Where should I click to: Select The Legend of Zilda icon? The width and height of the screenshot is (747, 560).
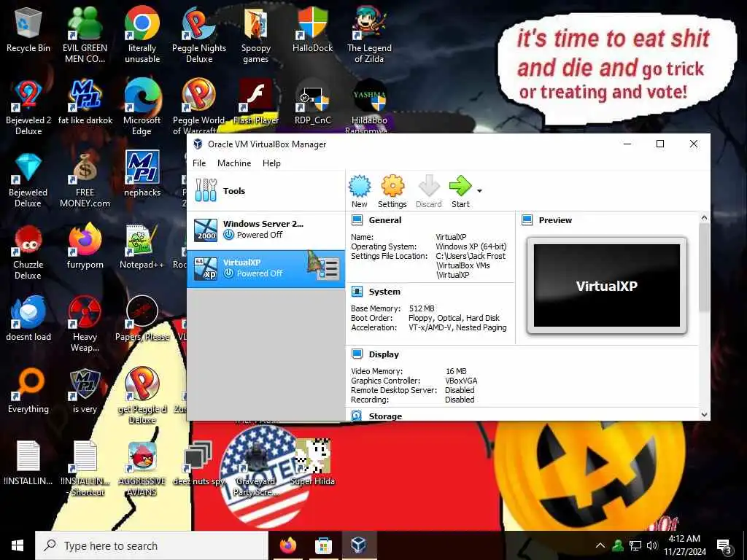[369, 35]
